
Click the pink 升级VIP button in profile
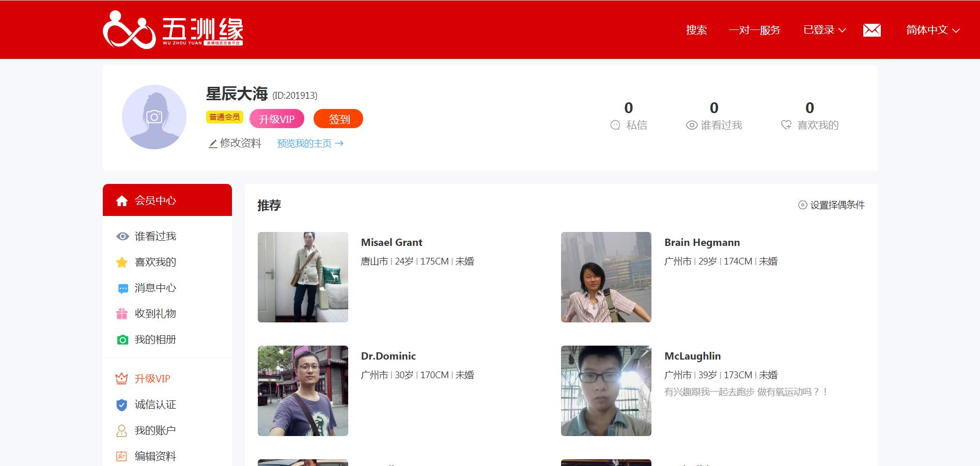click(277, 119)
